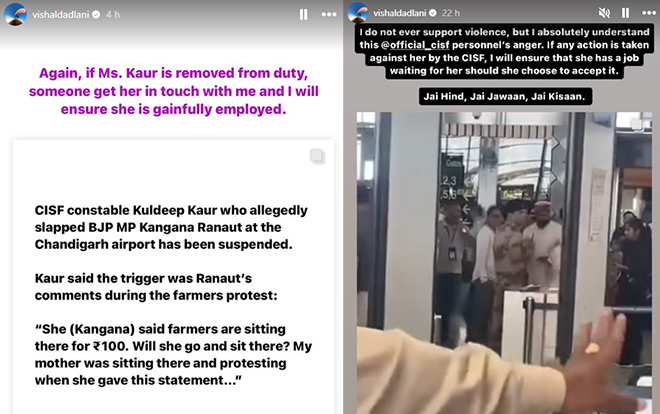Click verified badge on left story
Viewport: 660px width, 414px height.
(x=96, y=15)
